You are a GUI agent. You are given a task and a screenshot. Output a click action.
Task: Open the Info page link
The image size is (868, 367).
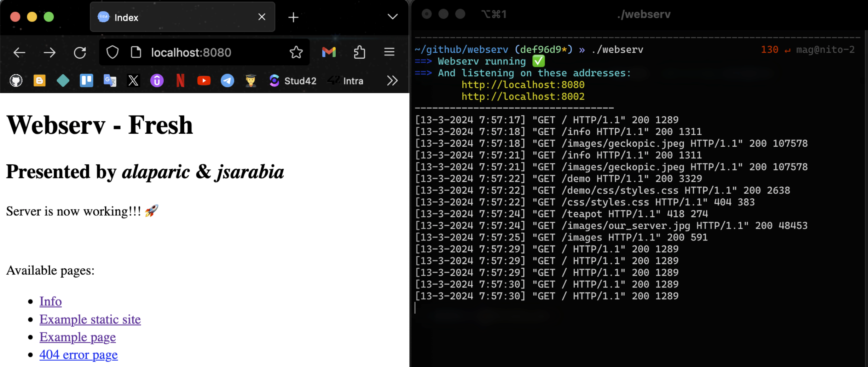pos(51,301)
